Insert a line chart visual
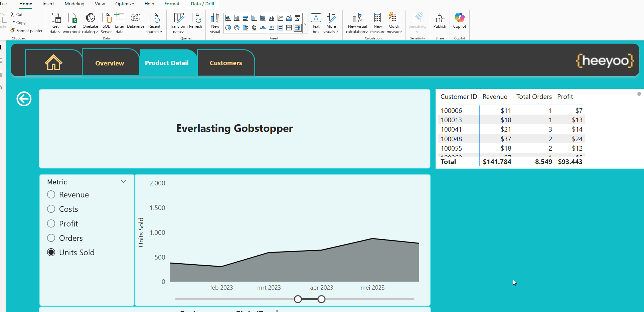The width and height of the screenshot is (644, 312). point(280,18)
